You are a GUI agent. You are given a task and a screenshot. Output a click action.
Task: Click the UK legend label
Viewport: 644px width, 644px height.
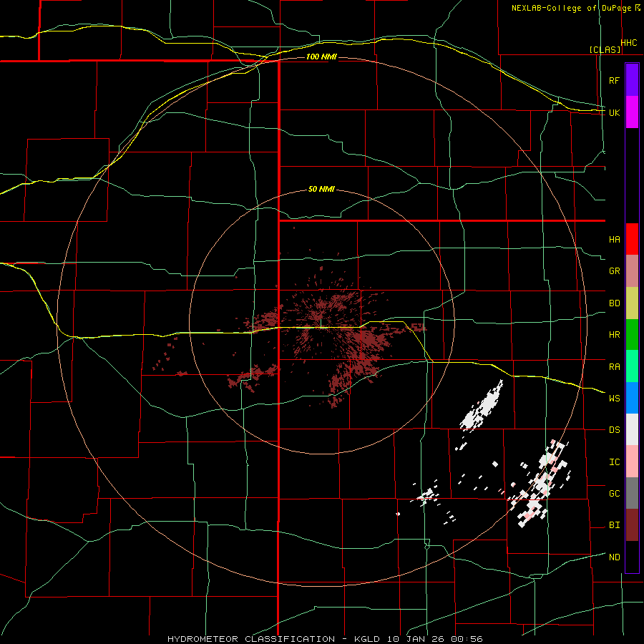614,112
